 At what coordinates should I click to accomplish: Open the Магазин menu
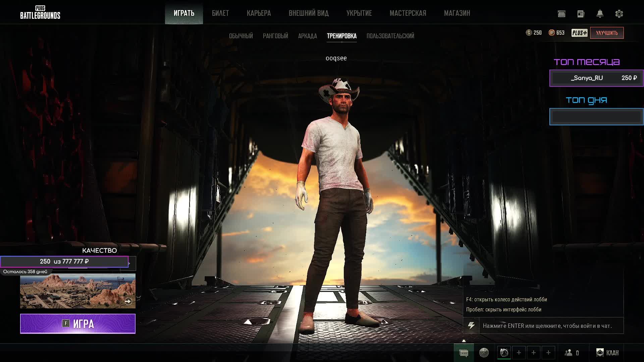pos(457,13)
